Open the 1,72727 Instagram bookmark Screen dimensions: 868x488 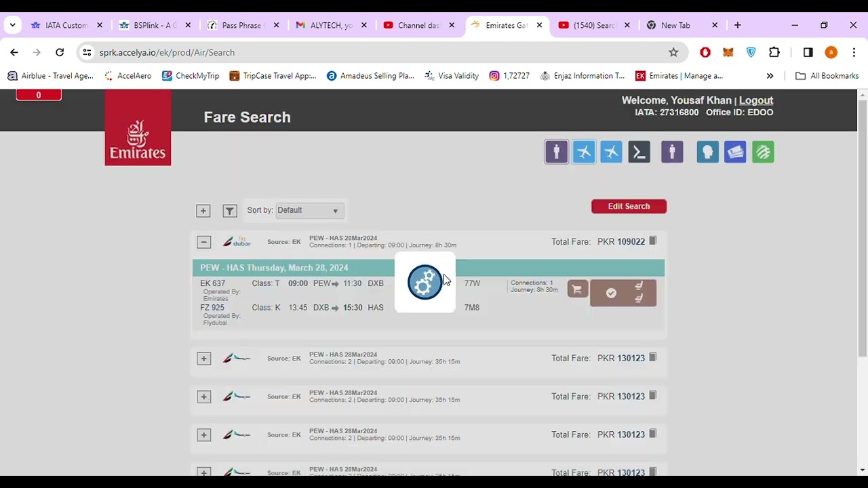pos(509,76)
